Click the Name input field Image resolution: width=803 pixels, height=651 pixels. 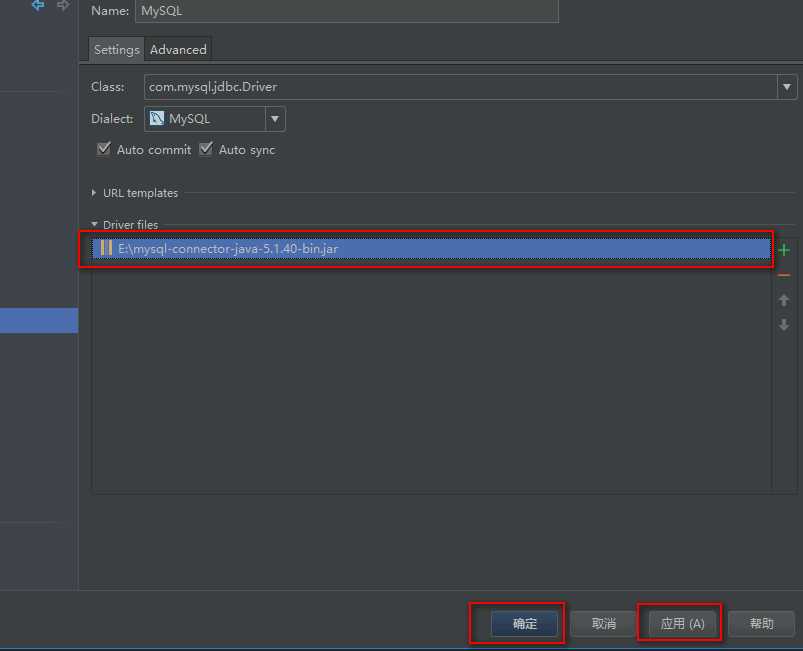347,11
